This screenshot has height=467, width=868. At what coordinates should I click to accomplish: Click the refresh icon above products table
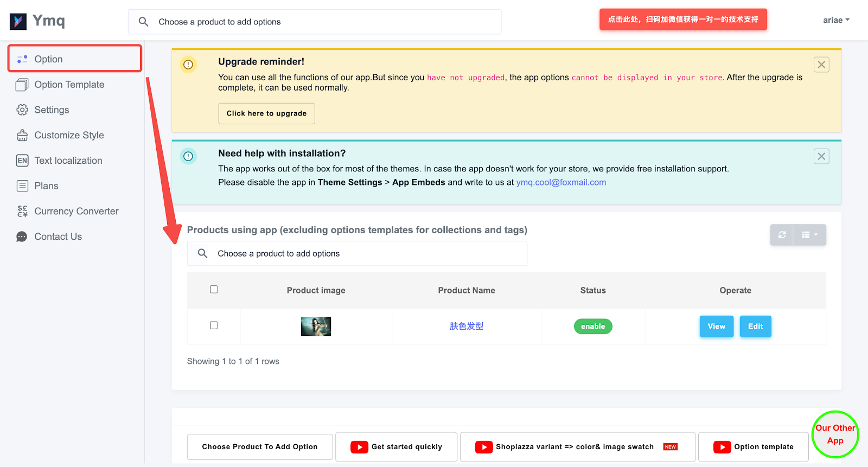[x=782, y=235]
